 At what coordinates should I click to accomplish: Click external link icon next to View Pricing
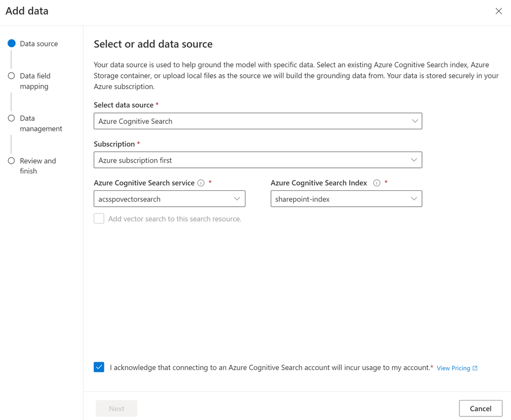475,368
